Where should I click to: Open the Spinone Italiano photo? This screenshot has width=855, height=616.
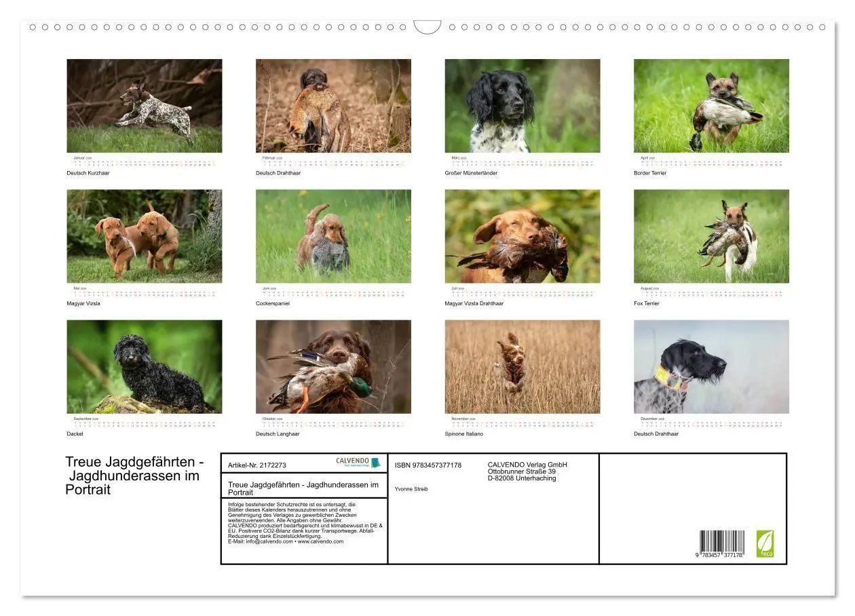click(522, 367)
